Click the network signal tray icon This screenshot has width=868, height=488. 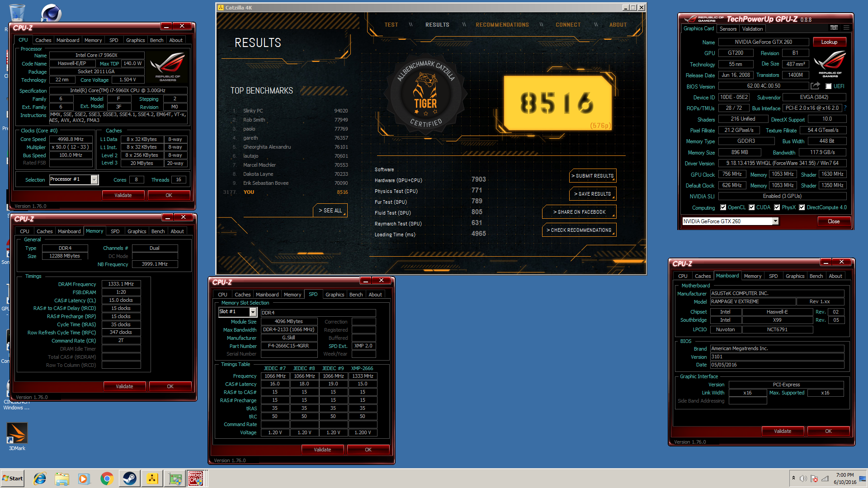(x=825, y=479)
